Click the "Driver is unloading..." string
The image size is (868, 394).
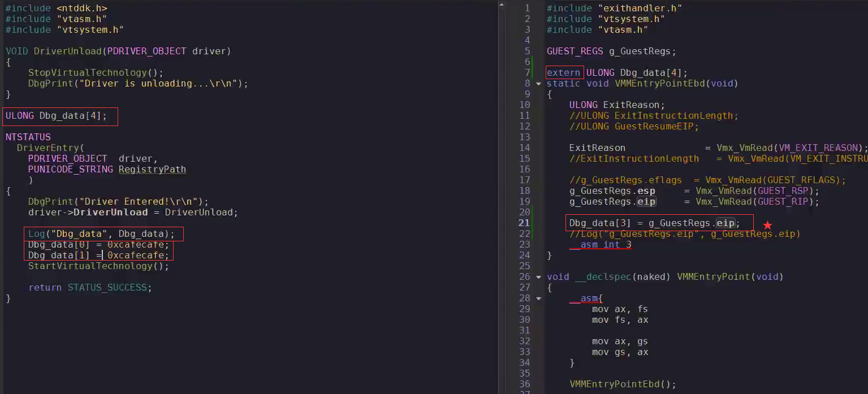tap(161, 83)
